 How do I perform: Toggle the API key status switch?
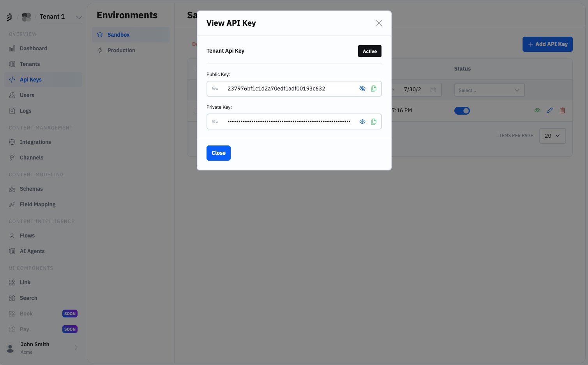462,111
